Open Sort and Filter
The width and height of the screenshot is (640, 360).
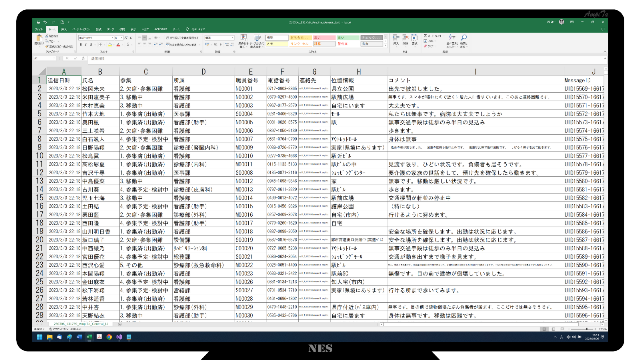point(452,40)
